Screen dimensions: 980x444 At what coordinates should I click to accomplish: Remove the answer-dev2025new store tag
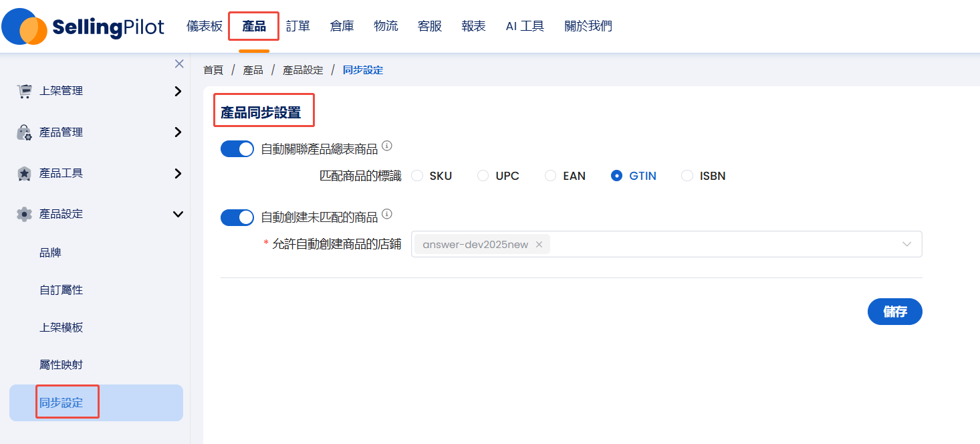tap(539, 245)
